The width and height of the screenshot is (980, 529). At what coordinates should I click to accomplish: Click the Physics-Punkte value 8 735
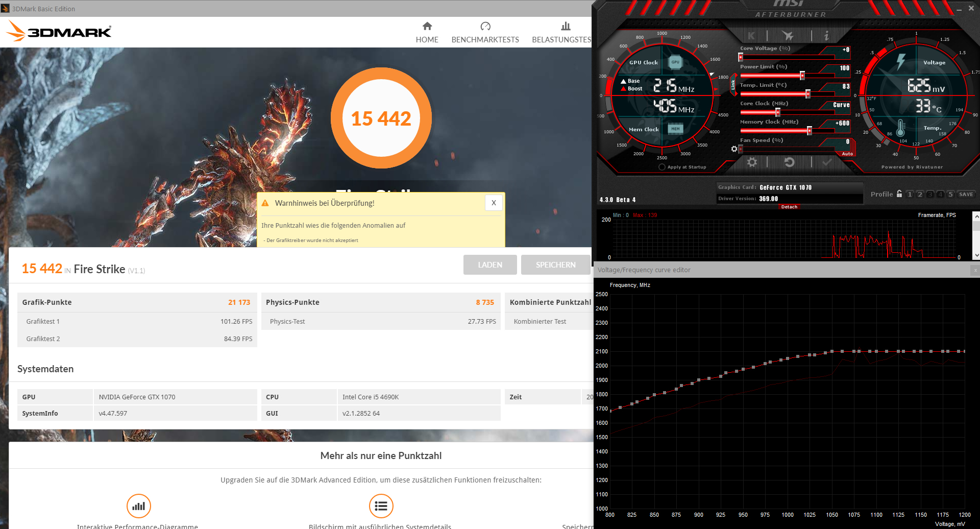[x=485, y=302]
